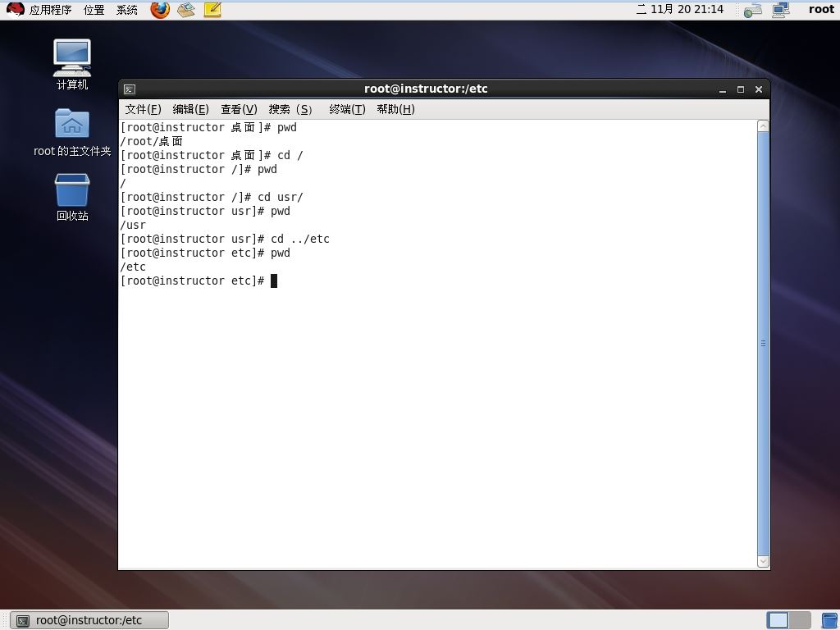Open the yellow notes launcher icon

coord(212,10)
